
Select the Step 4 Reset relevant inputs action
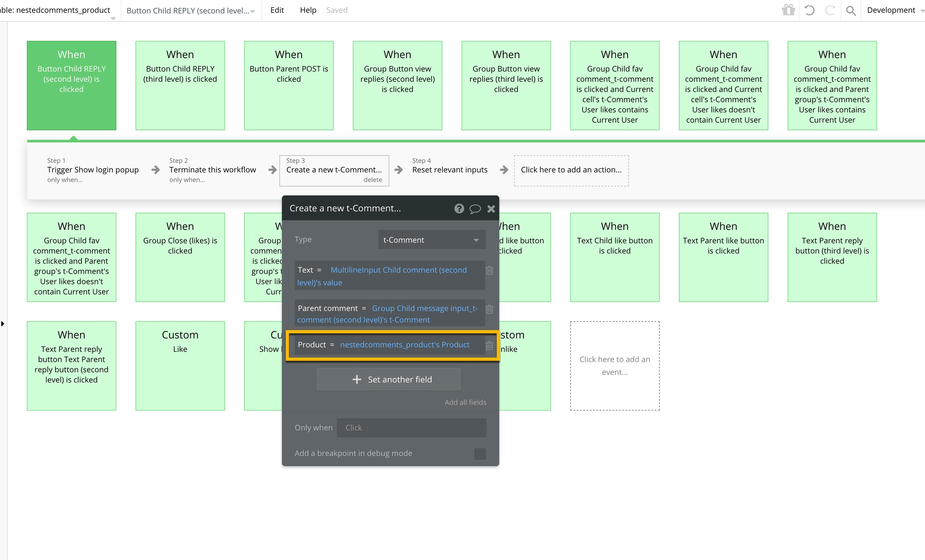tap(450, 170)
